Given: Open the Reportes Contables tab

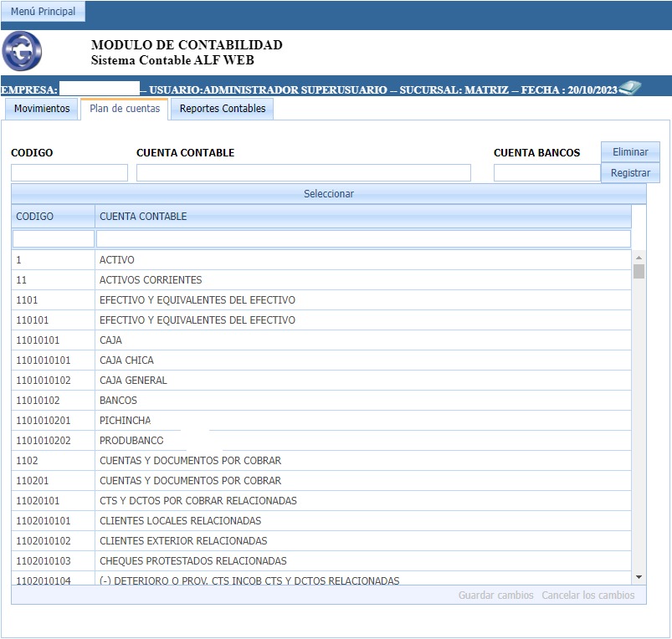Looking at the screenshot, I should tap(222, 109).
